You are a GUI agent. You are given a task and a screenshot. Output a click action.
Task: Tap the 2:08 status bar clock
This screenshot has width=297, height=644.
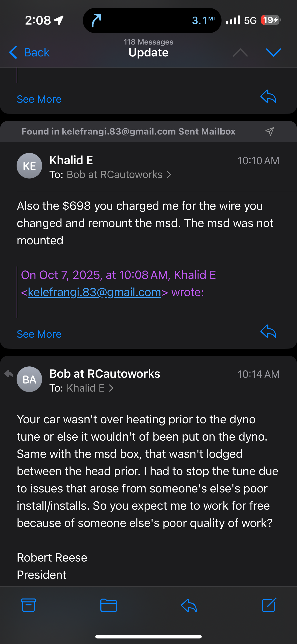point(38,20)
